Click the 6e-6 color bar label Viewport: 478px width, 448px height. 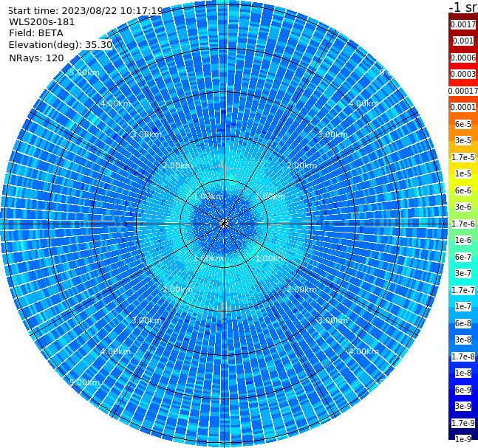pyautogui.click(x=463, y=190)
